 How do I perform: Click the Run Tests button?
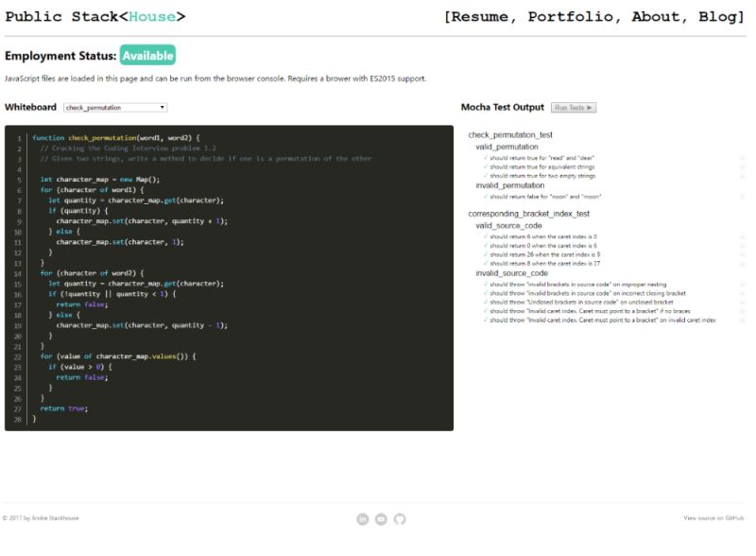pos(574,108)
